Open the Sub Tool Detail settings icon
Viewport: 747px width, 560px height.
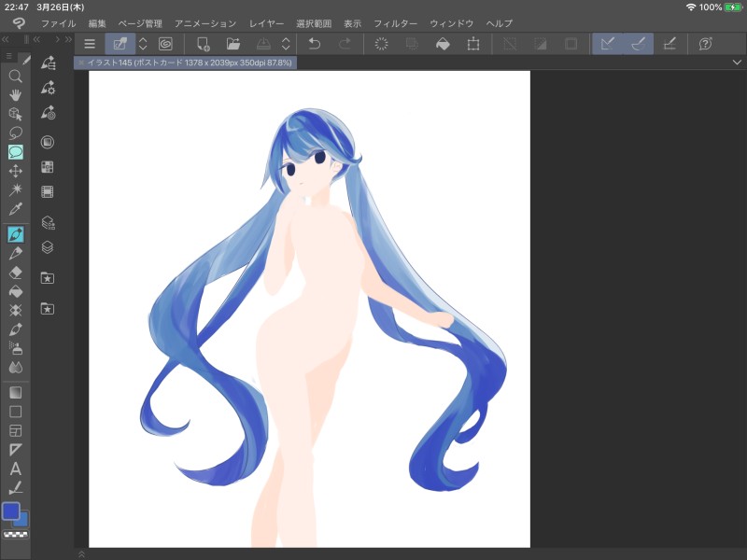click(x=48, y=88)
